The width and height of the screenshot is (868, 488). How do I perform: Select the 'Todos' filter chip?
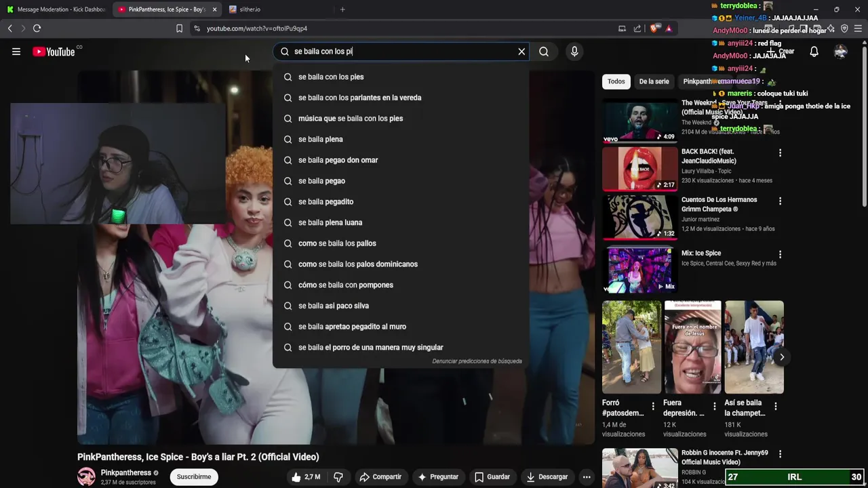pyautogui.click(x=616, y=81)
